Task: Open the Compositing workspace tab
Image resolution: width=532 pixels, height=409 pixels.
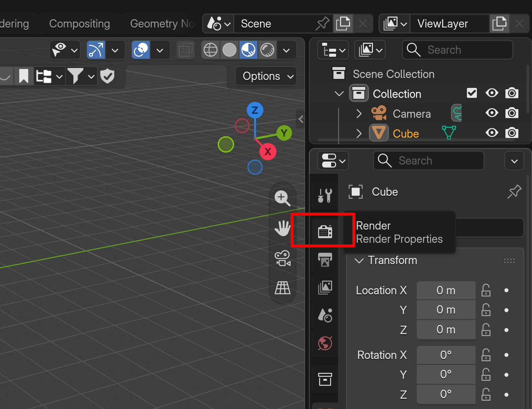Action: click(79, 24)
